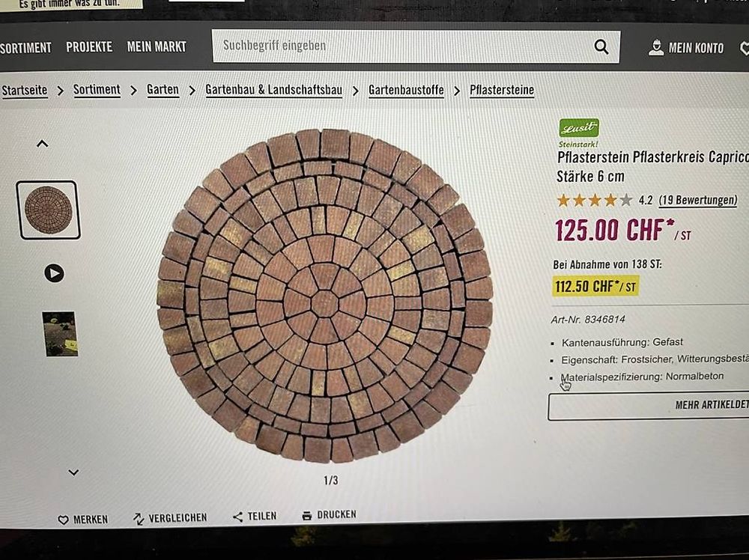Collapse thumbnails with the up chevron
Image resolution: width=749 pixels, height=560 pixels.
coord(43,143)
